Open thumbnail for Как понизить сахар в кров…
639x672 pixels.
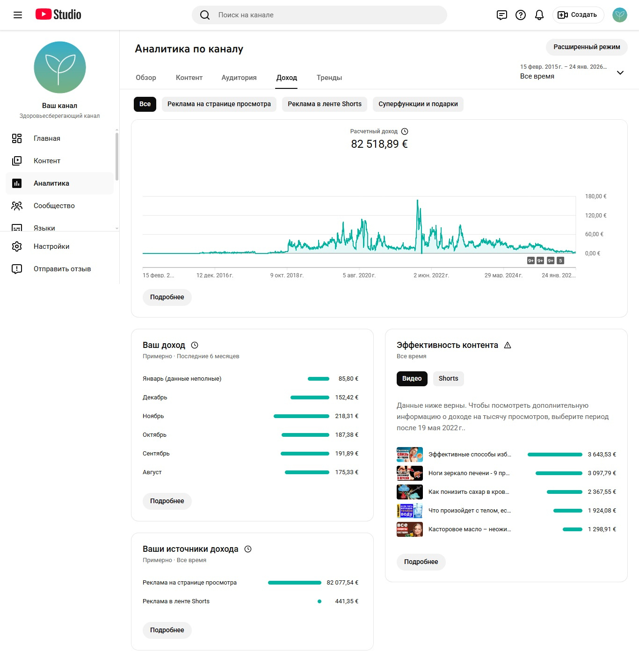coord(410,492)
